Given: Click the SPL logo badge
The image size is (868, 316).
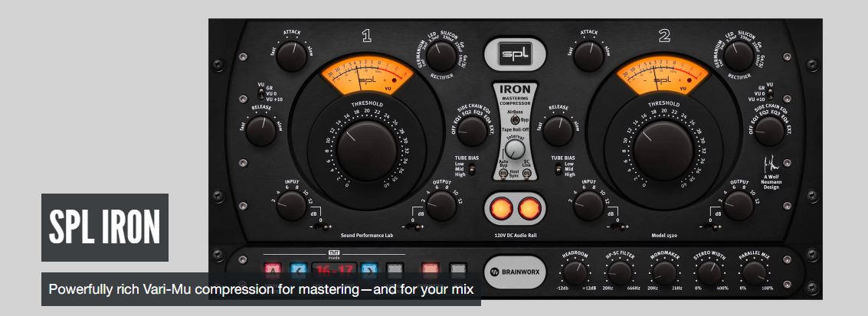Looking at the screenshot, I should (515, 54).
